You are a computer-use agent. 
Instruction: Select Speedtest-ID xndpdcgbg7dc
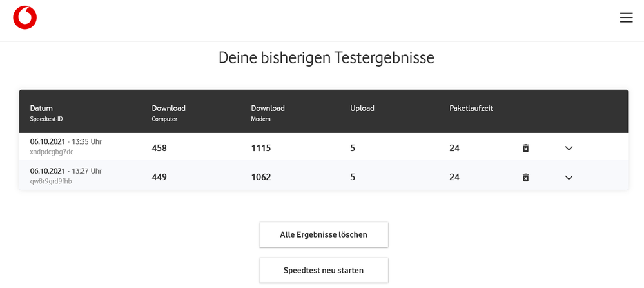(x=52, y=152)
